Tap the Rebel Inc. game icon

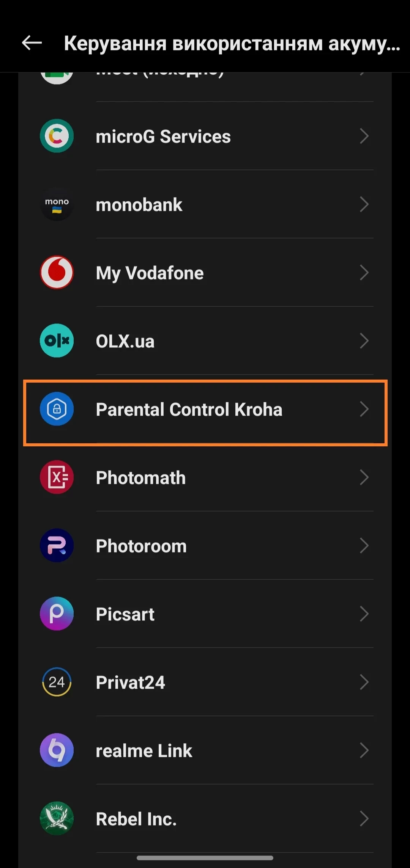(x=57, y=819)
